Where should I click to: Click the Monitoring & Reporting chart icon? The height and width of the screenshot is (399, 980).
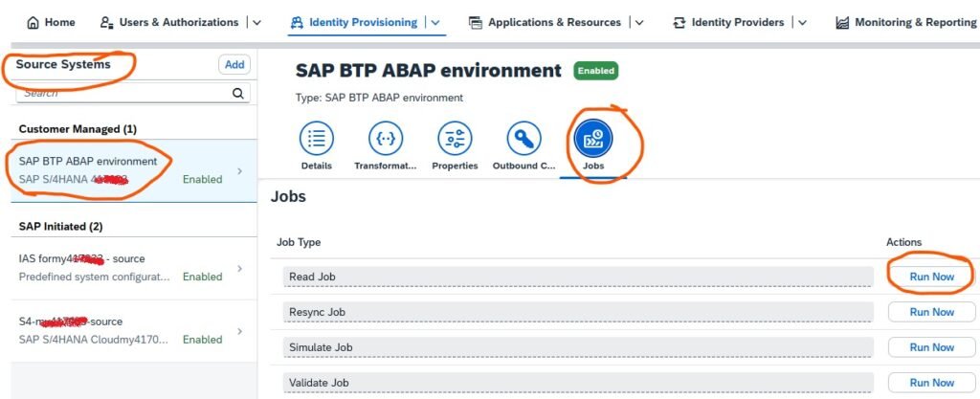[x=842, y=22]
